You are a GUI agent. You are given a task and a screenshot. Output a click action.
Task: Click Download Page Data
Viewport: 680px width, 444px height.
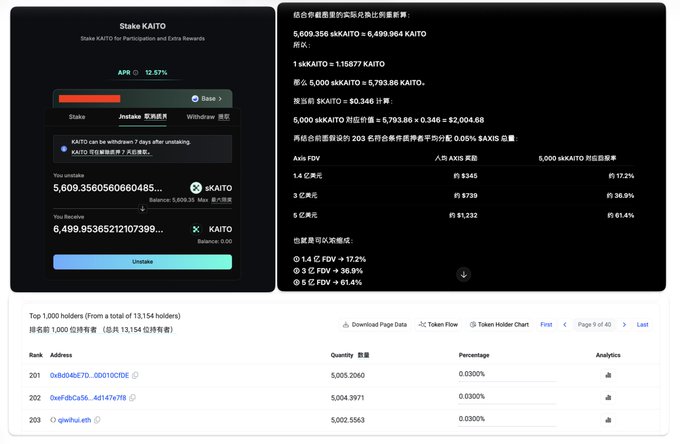[x=375, y=324]
